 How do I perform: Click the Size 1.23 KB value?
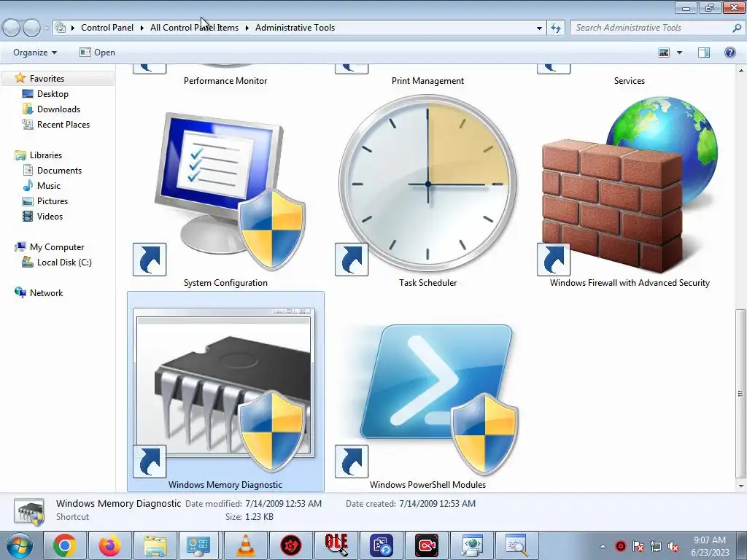[x=259, y=517]
